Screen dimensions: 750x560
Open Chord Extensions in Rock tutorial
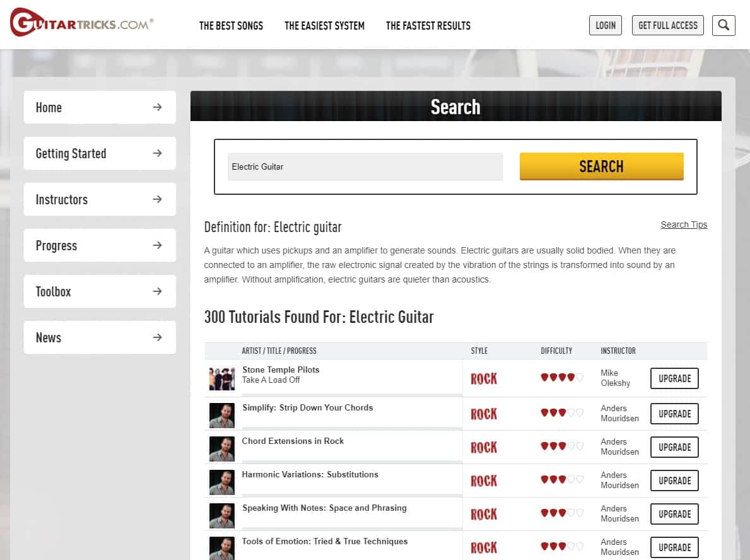click(293, 441)
